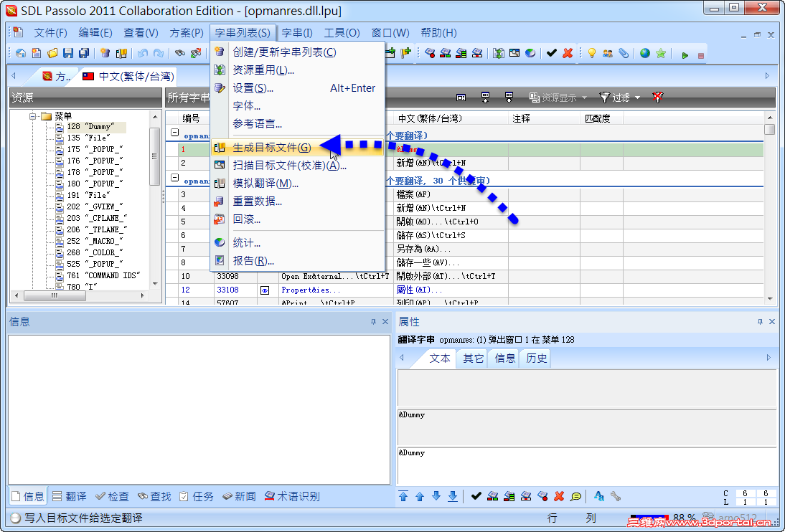Click the new document toolbar icon
The image size is (785, 532).
click(x=37, y=53)
